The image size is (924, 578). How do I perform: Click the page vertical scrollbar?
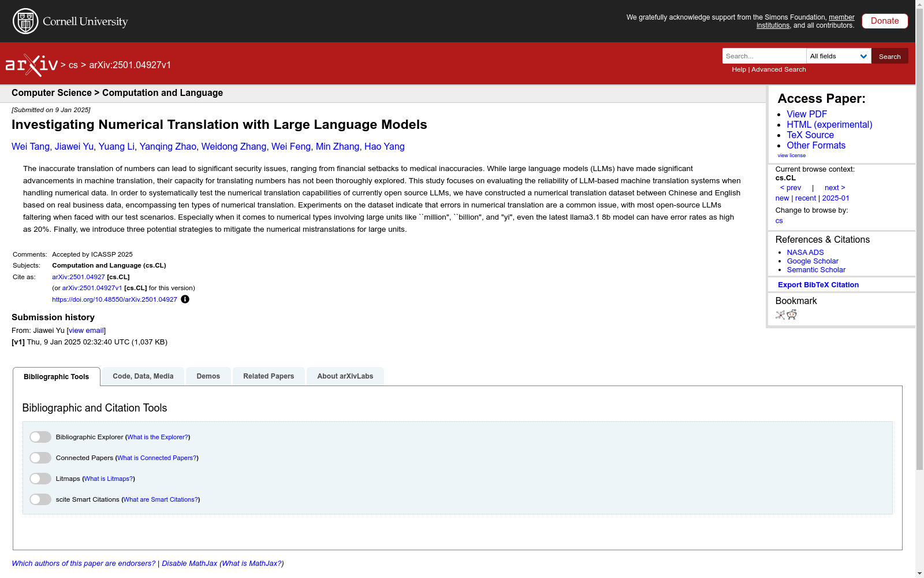919,240
